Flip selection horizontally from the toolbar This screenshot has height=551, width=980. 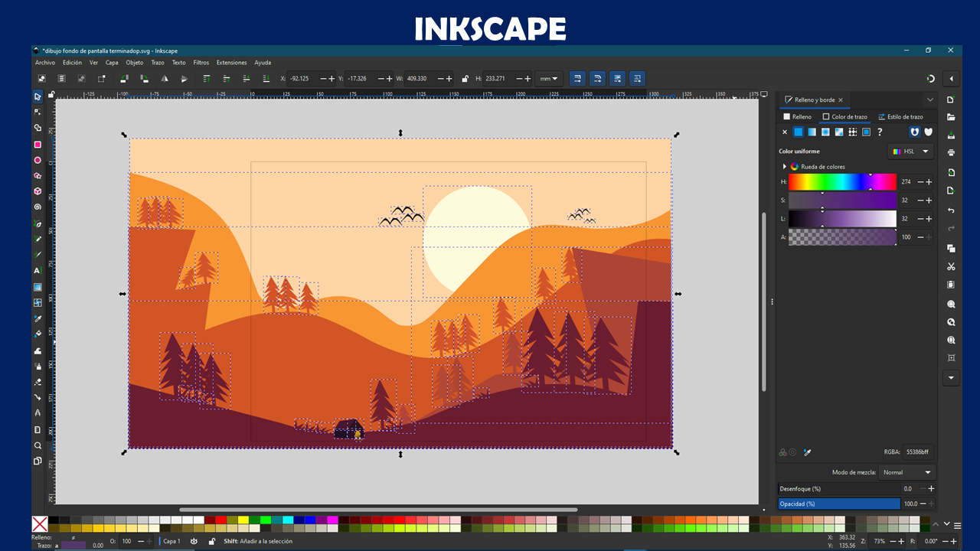(164, 78)
